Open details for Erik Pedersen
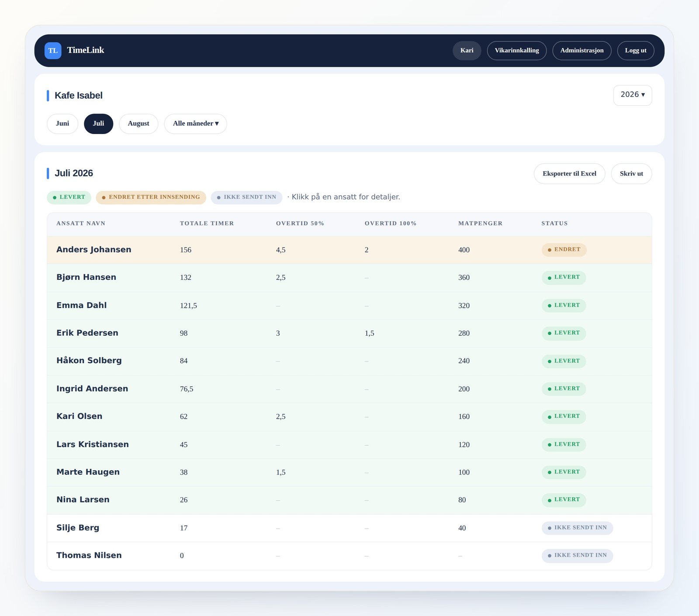This screenshot has width=699, height=616. [x=349, y=333]
